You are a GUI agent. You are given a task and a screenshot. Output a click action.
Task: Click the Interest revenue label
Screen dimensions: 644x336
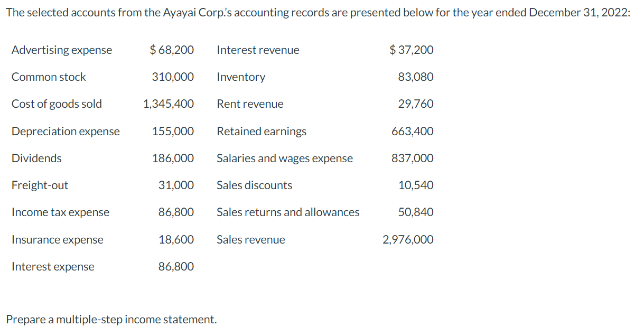click(258, 50)
